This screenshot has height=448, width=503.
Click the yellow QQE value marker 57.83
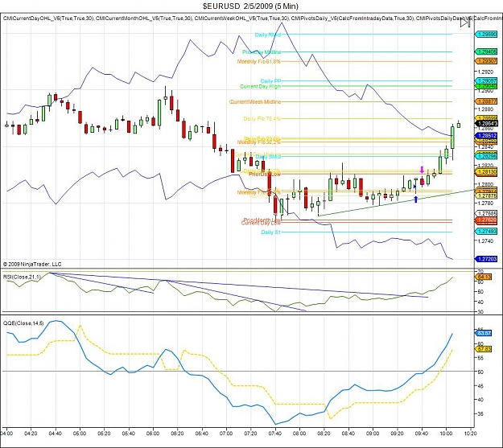click(x=484, y=348)
